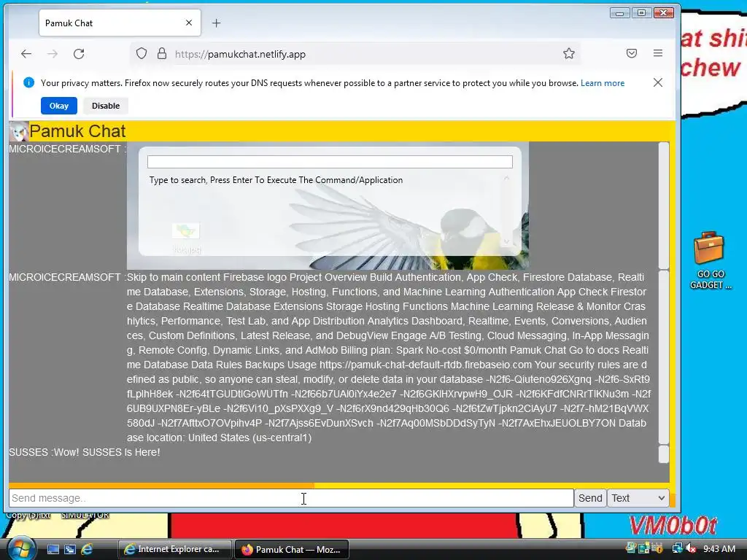This screenshot has width=747, height=560.
Task: Click the orange progress bar above input
Action: [x=161, y=486]
